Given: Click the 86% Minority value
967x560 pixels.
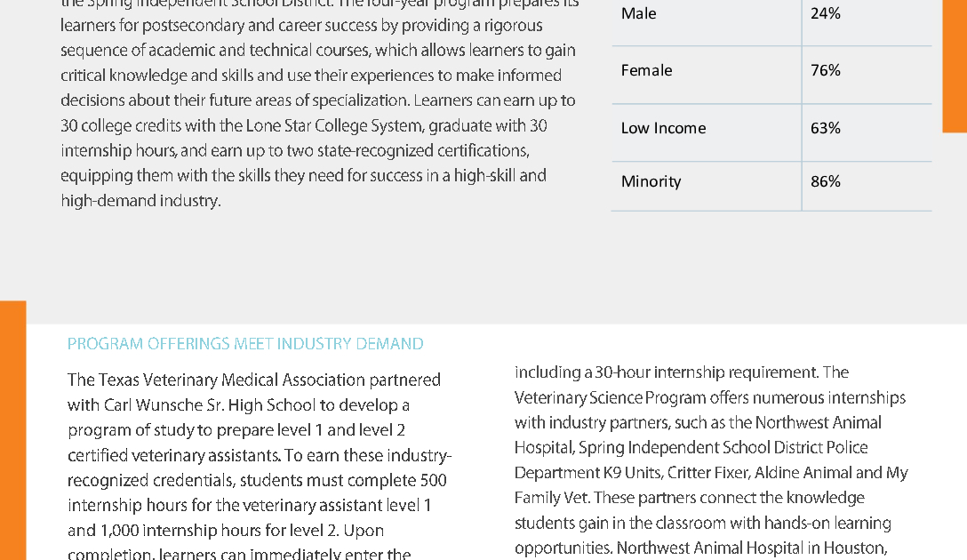Looking at the screenshot, I should pos(825,182).
